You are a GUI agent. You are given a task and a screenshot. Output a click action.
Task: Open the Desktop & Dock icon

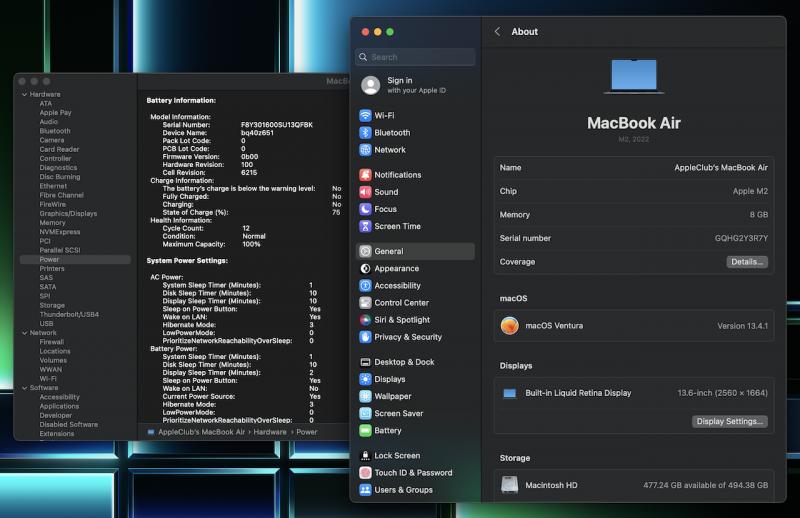(365, 362)
